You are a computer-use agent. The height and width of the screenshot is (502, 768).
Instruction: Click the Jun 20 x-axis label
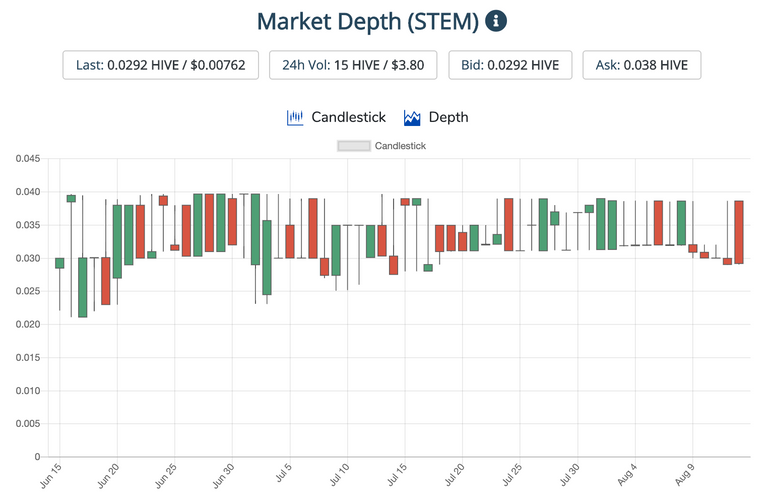pos(108,476)
